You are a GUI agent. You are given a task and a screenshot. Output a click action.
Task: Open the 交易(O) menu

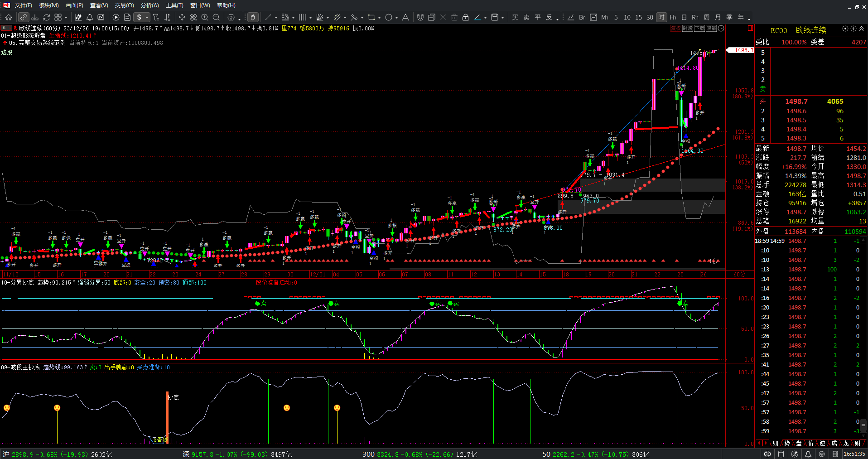pyautogui.click(x=125, y=5)
